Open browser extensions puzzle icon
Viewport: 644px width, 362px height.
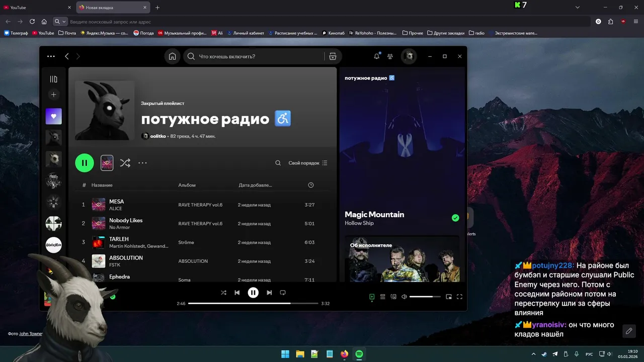coord(610,22)
